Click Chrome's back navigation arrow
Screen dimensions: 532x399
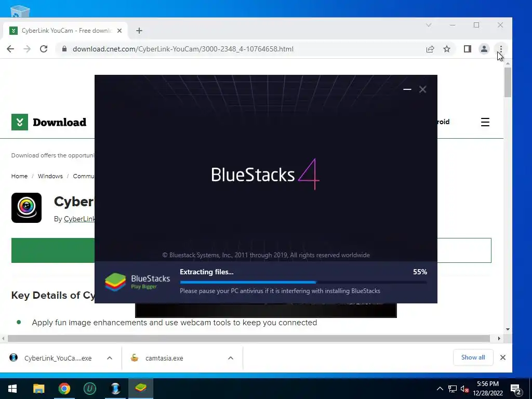(10, 49)
